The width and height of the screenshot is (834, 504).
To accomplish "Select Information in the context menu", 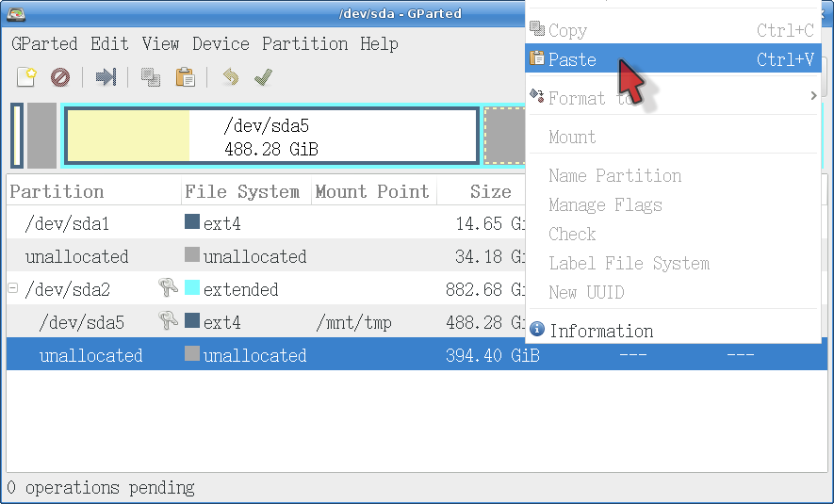I will (x=600, y=331).
